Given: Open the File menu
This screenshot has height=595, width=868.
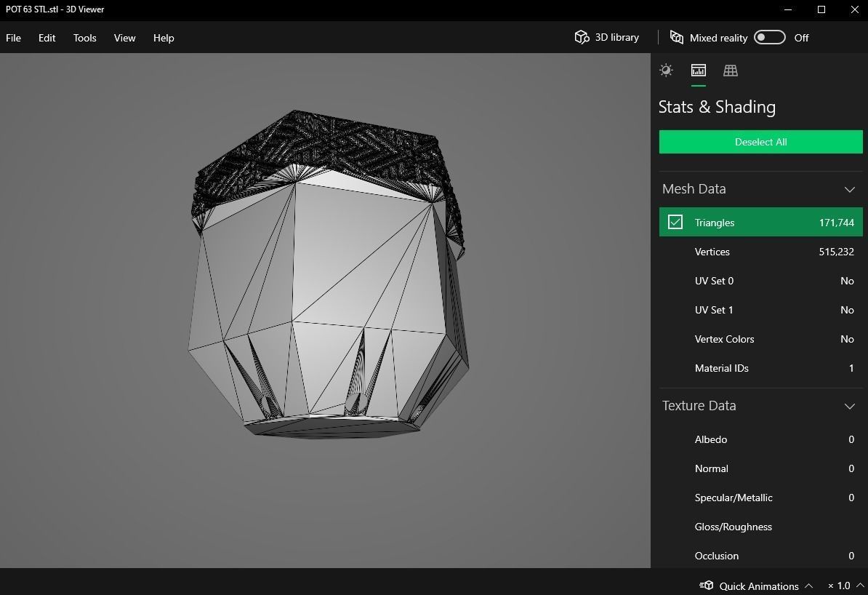Looking at the screenshot, I should coord(13,38).
